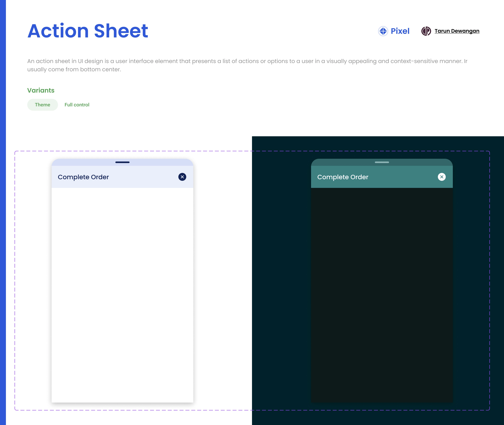Viewport: 504px width, 425px height.
Task: Grab the dark sheet drag handle
Action: tap(382, 162)
